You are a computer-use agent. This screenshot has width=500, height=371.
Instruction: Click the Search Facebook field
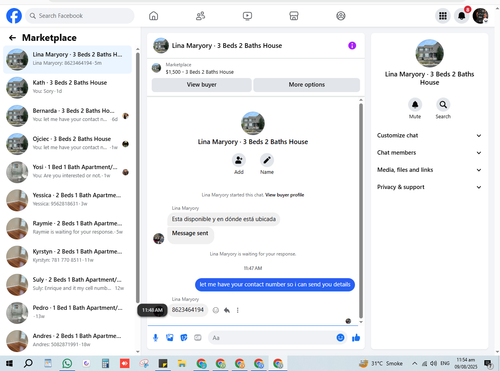(80, 16)
